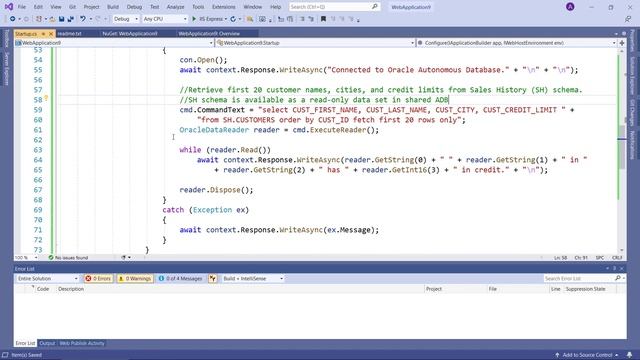The height and width of the screenshot is (360, 640).
Task: Click the Navigate Forward toolbar icon
Action: point(26,19)
